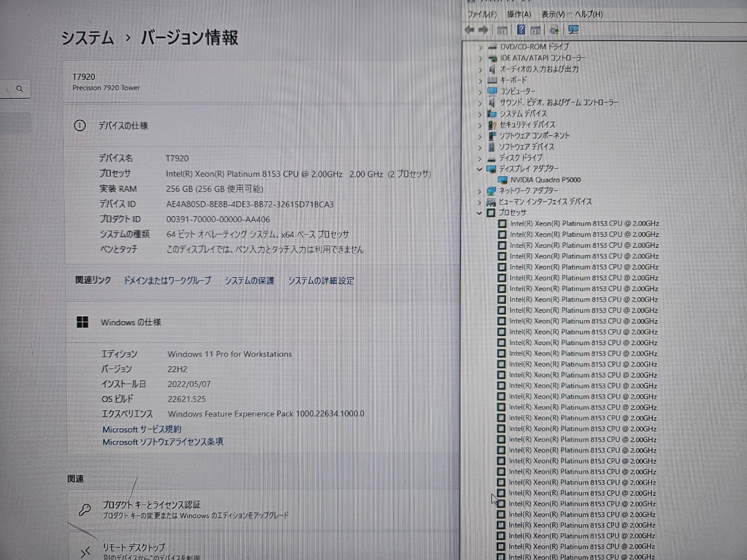Click the キーボード keyboard icon
747x560 pixels.
[492, 80]
